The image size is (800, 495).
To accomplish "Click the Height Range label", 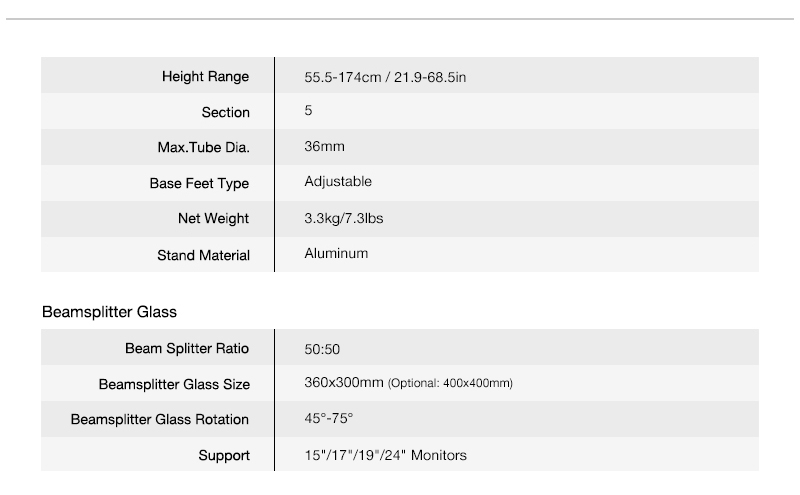I will click(205, 77).
